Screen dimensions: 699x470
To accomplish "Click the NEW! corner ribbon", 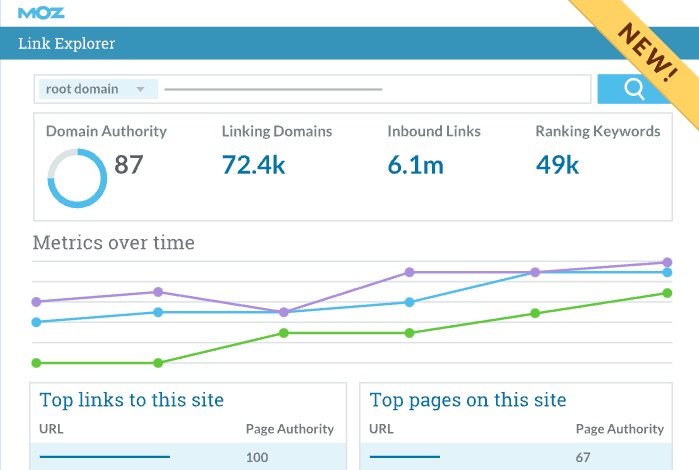I will click(x=647, y=50).
